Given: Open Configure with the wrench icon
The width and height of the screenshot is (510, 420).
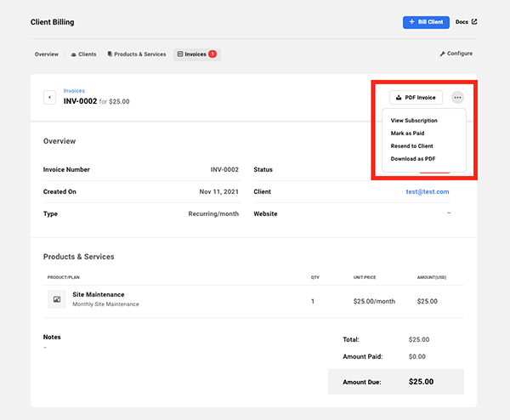Looking at the screenshot, I should point(456,54).
